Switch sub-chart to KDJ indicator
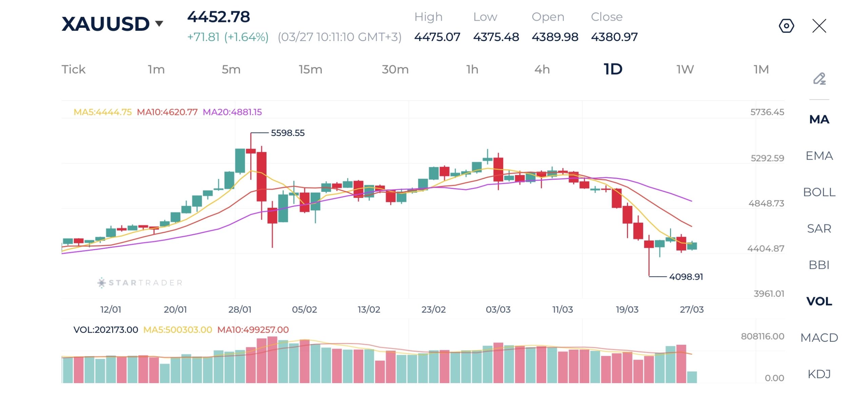 tap(819, 374)
